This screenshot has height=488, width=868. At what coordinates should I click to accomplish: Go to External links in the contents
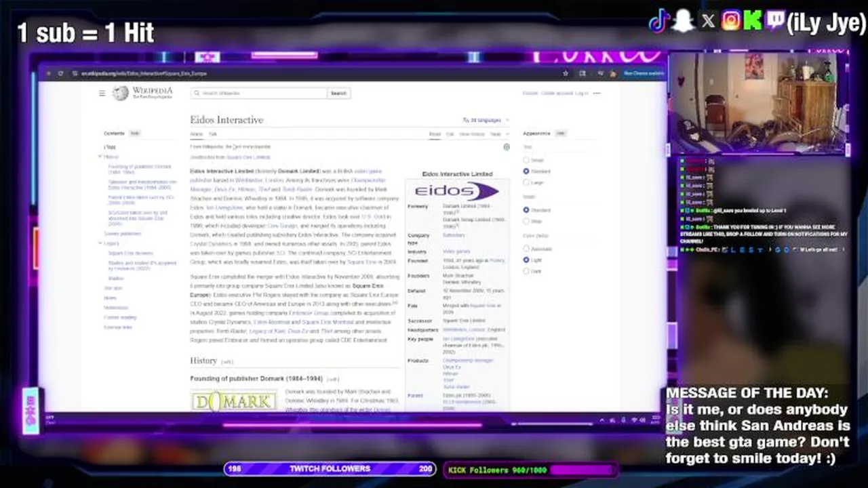click(118, 327)
